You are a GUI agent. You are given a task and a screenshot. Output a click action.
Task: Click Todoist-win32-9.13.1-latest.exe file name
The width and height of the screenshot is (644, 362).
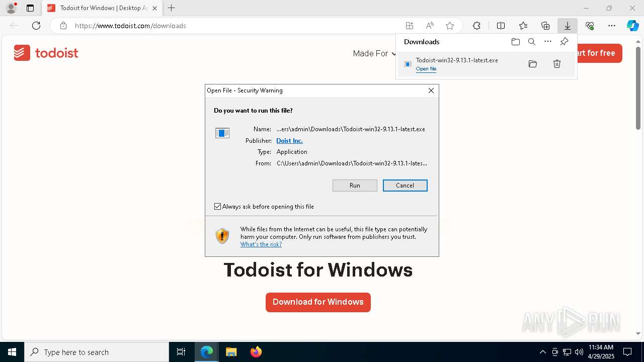pyautogui.click(x=457, y=60)
